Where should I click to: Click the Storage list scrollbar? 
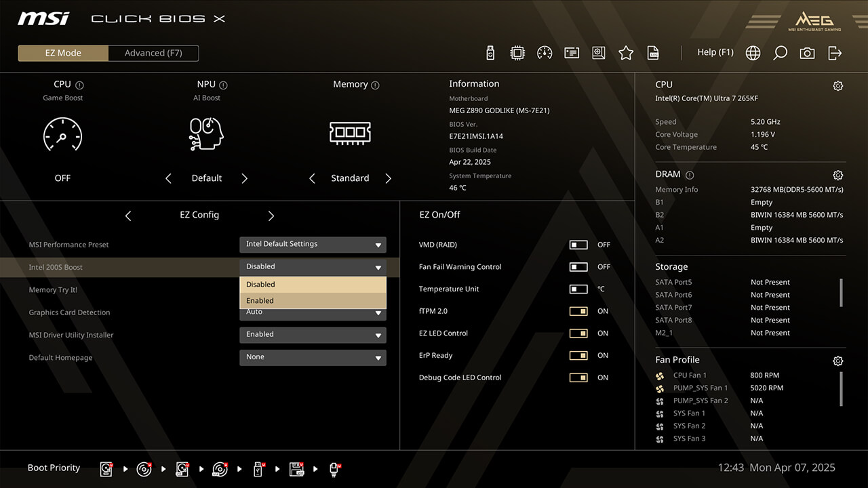click(841, 293)
